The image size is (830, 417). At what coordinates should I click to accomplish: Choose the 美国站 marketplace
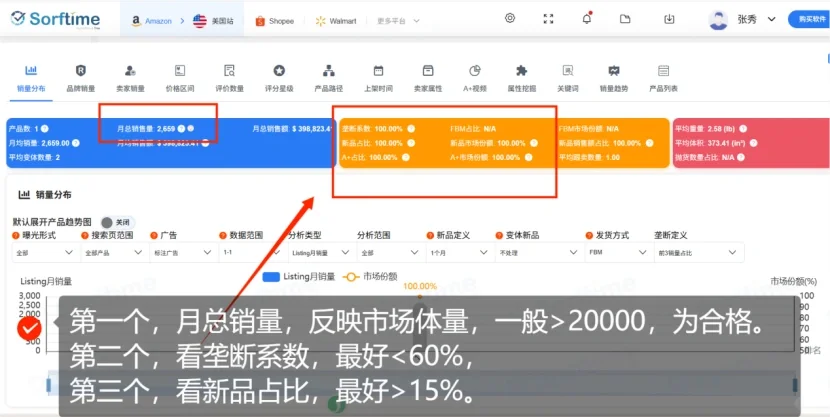(x=213, y=21)
